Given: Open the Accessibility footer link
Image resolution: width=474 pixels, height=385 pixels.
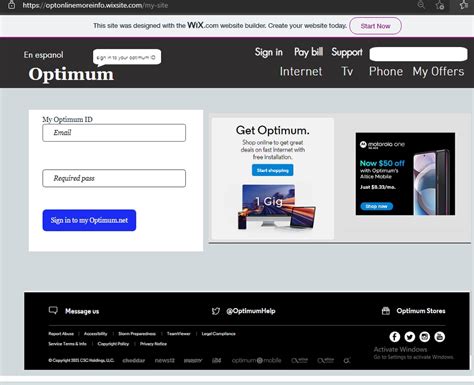Looking at the screenshot, I should [96, 334].
